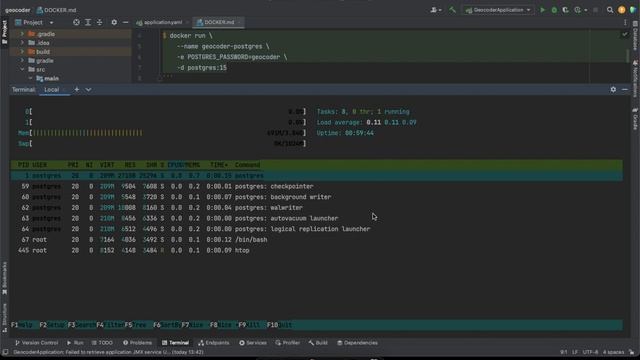This screenshot has height=360, width=640.
Task: Click the "postgres: walwriter" process row
Action: tap(316, 208)
